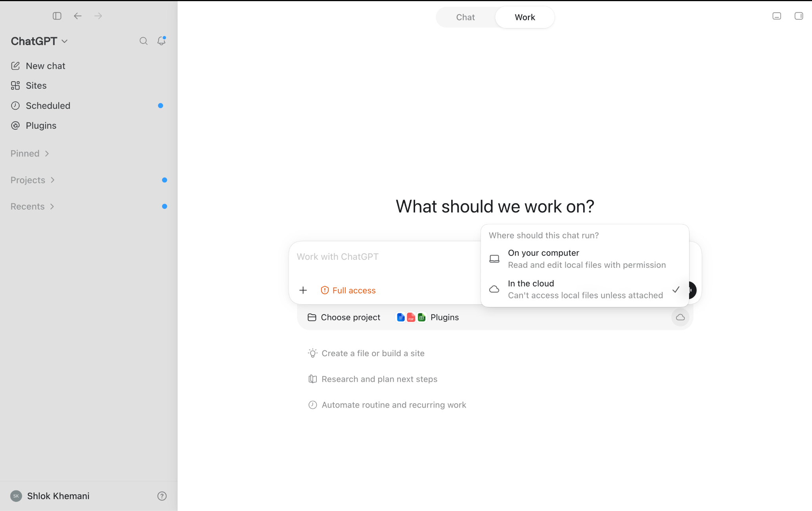812x511 pixels.
Task: Toggle the right panel layout icon
Action: [x=799, y=16]
